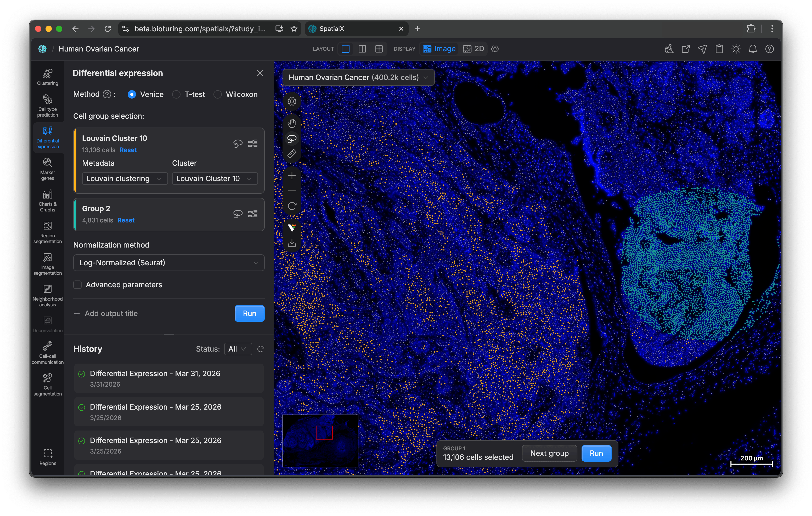Click the Next group button
Image resolution: width=812 pixels, height=516 pixels.
549,453
